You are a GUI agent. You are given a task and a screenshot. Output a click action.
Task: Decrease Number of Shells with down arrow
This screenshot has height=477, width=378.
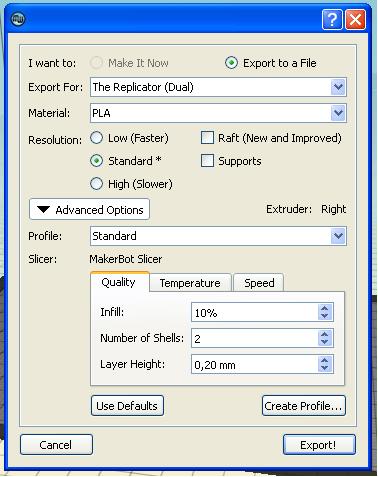325,342
